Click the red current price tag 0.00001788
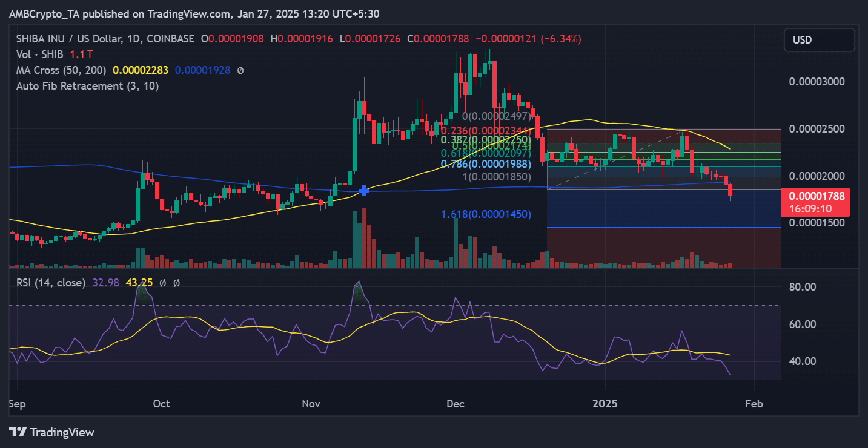Screen dimensions: 868x448 817,196
